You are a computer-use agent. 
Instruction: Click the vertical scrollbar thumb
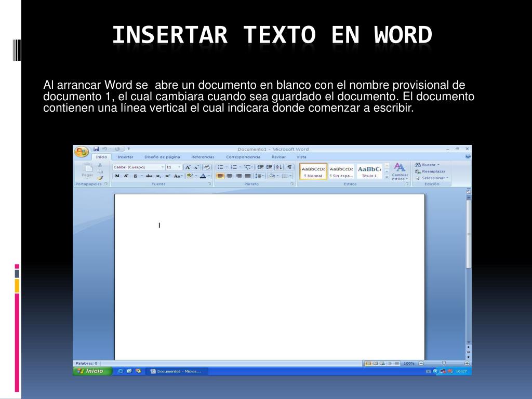(x=469, y=234)
